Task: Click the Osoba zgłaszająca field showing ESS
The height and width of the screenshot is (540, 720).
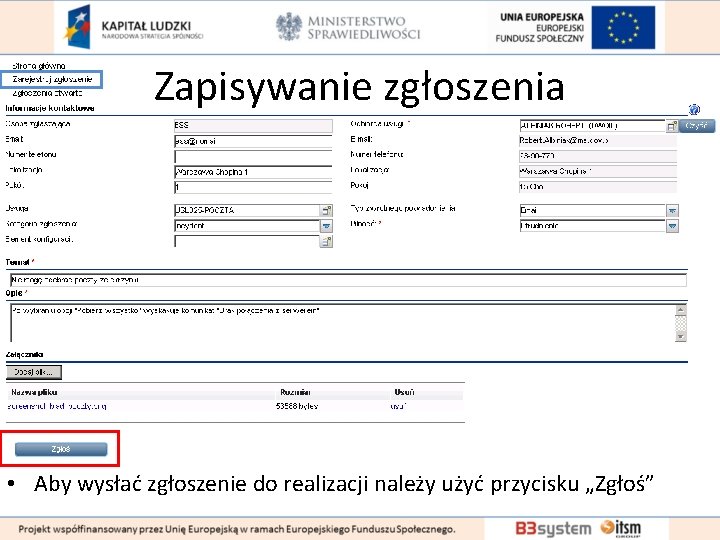Action: pyautogui.click(x=253, y=125)
